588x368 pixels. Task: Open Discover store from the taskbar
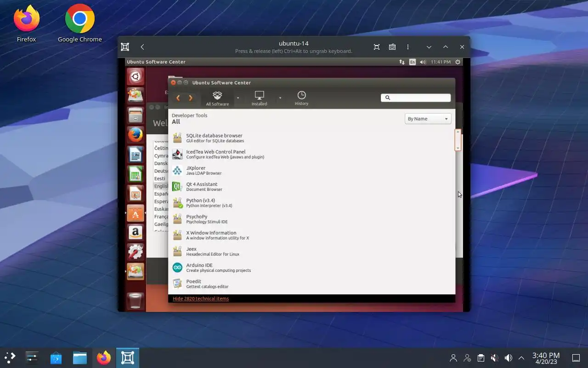point(56,357)
